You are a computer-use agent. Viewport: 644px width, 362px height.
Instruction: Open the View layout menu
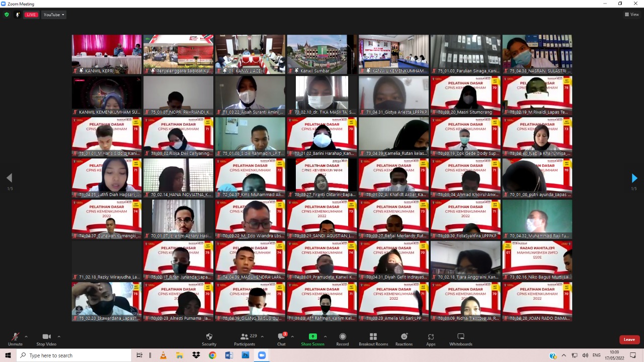[631, 15]
